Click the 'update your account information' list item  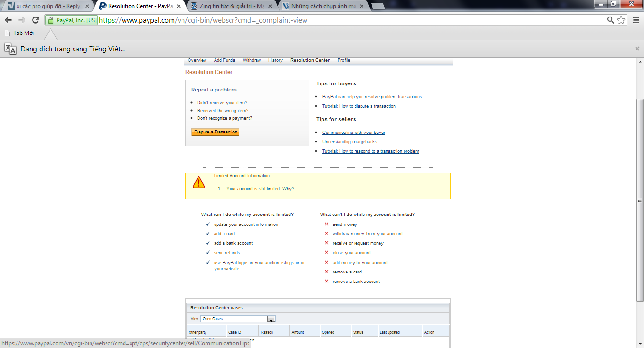click(x=246, y=224)
